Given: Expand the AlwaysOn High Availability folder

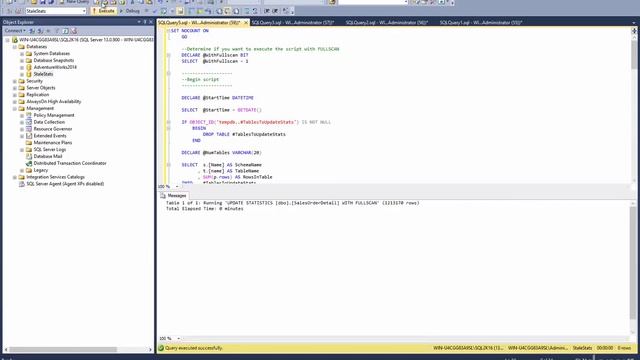Looking at the screenshot, I should [x=15, y=102].
